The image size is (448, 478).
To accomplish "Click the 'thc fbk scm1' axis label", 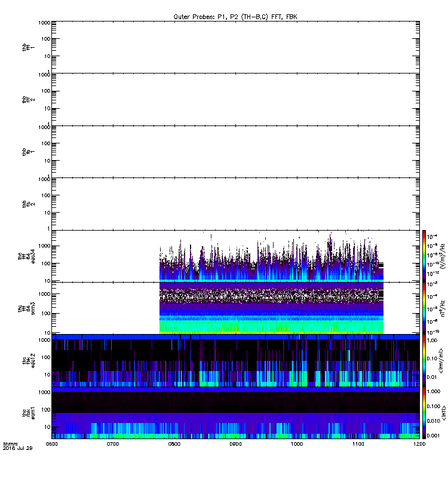I will point(28,413).
